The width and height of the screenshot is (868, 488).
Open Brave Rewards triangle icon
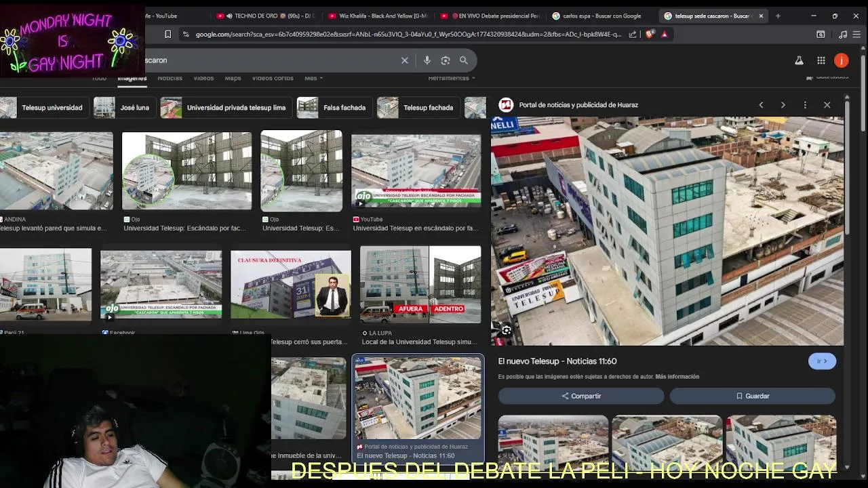(x=665, y=34)
